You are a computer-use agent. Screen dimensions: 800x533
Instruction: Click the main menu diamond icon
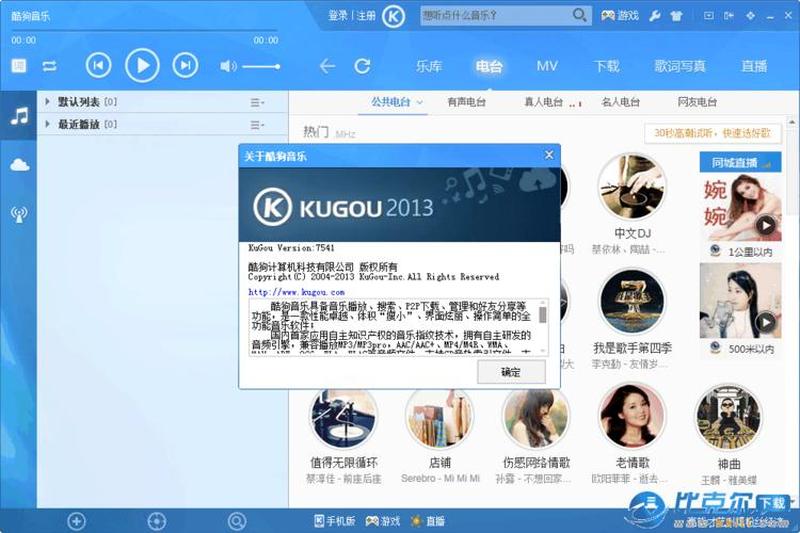pos(750,16)
